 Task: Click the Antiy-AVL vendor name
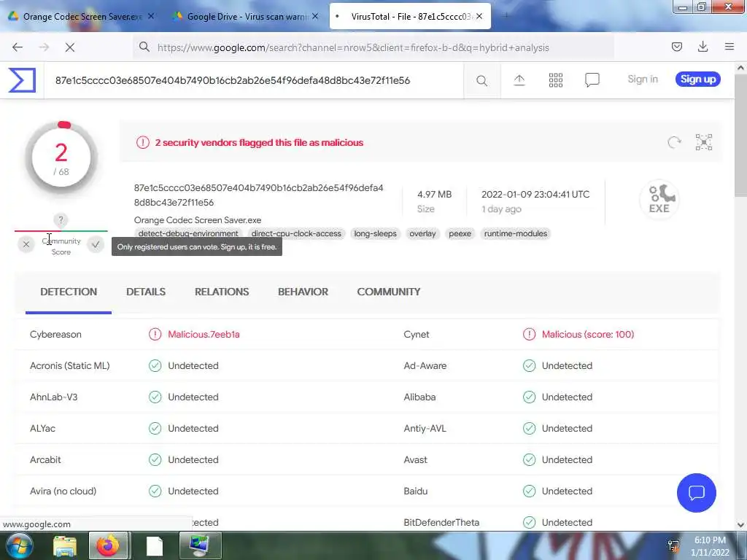click(x=425, y=428)
